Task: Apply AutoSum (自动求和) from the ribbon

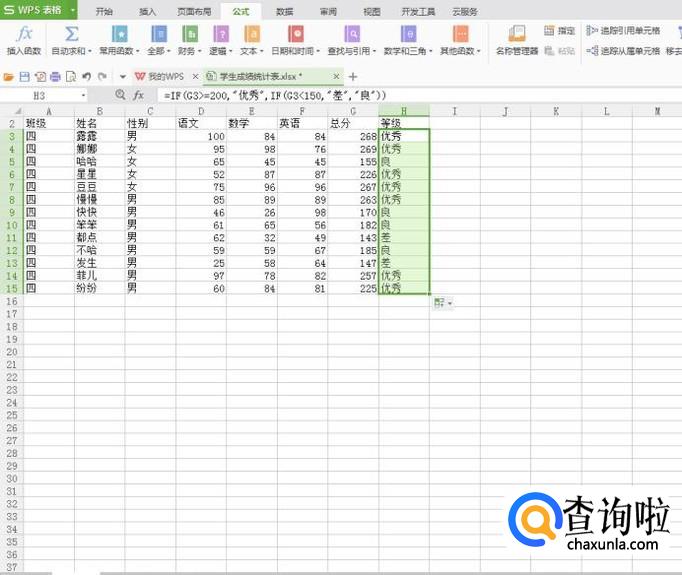Action: point(71,40)
